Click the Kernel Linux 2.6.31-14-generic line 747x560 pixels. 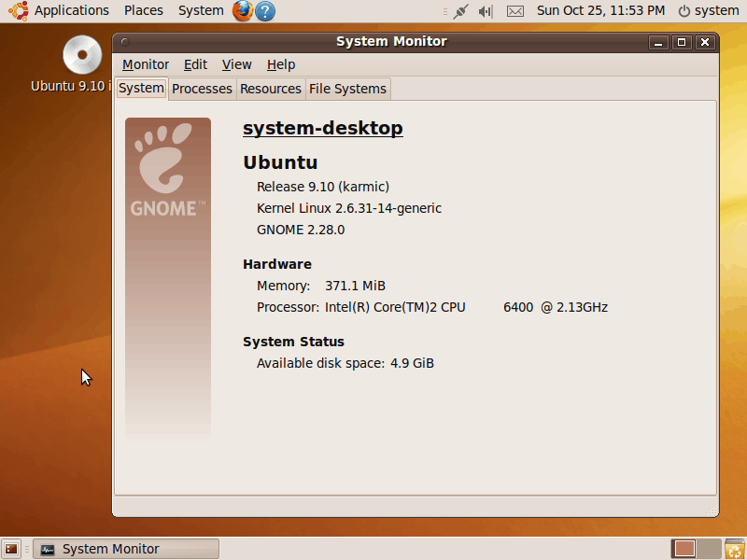tap(349, 208)
